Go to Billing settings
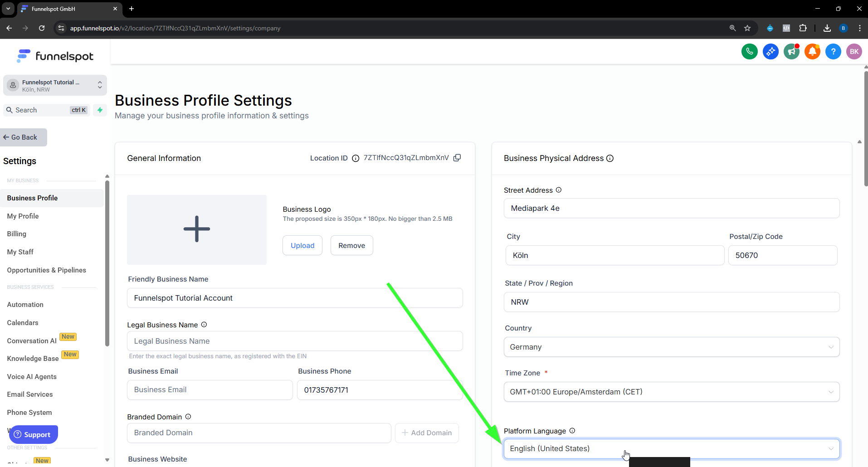868x467 pixels. pos(17,234)
